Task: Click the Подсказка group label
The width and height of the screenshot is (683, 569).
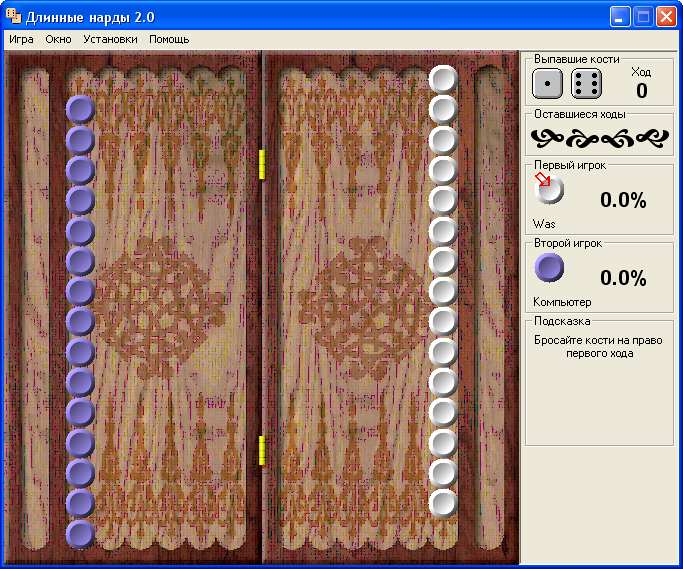Action: click(562, 321)
